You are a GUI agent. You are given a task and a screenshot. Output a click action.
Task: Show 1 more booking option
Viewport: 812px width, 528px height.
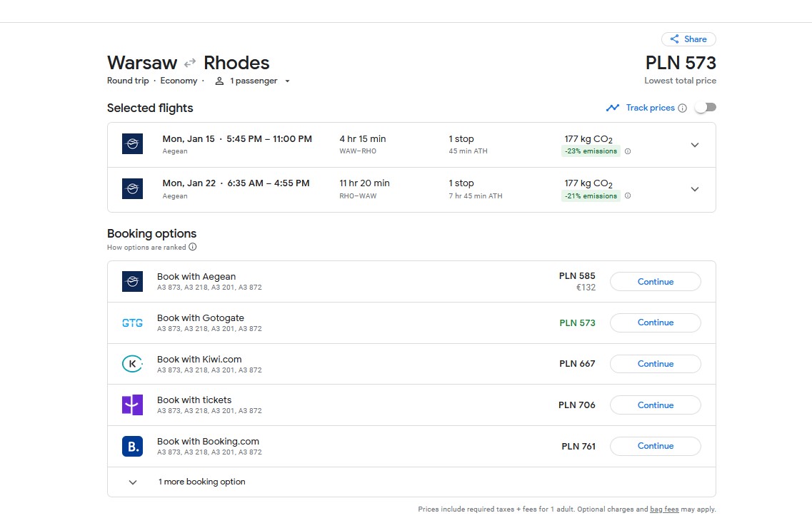411,482
